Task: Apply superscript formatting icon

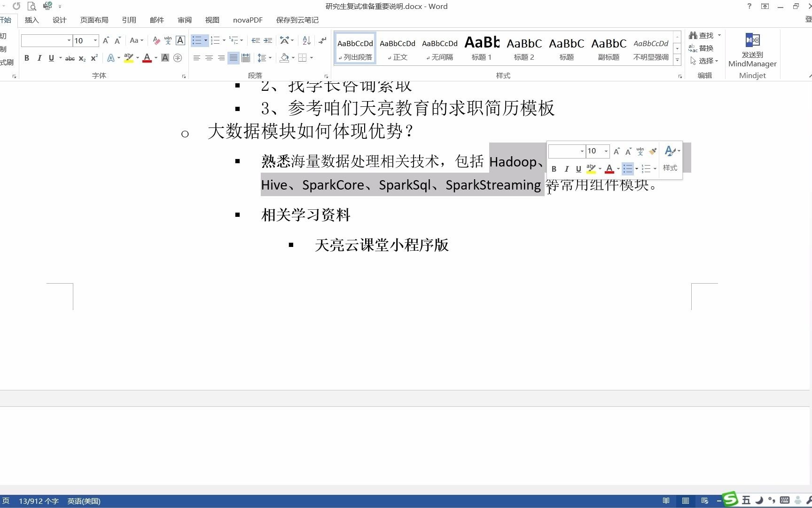Action: click(94, 58)
